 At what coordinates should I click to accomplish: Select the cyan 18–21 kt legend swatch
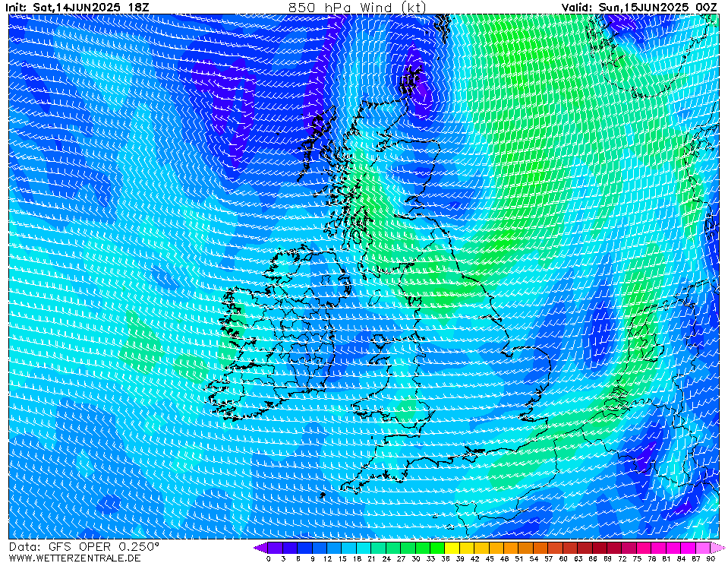(x=364, y=548)
